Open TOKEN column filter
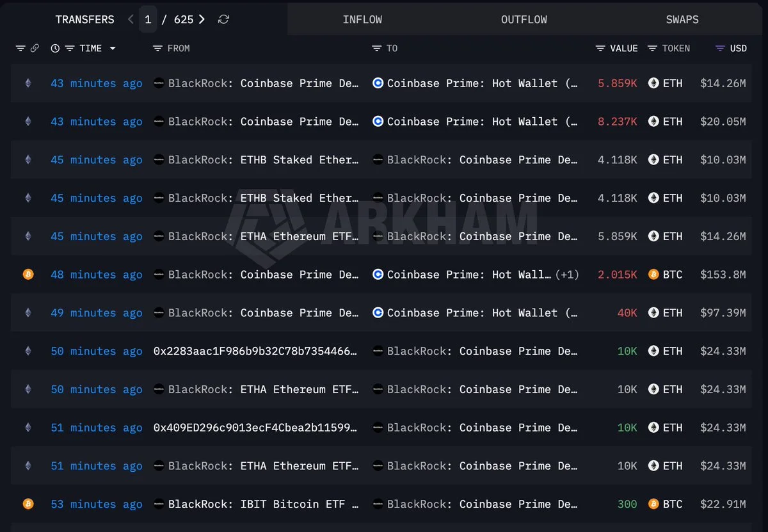 652,48
